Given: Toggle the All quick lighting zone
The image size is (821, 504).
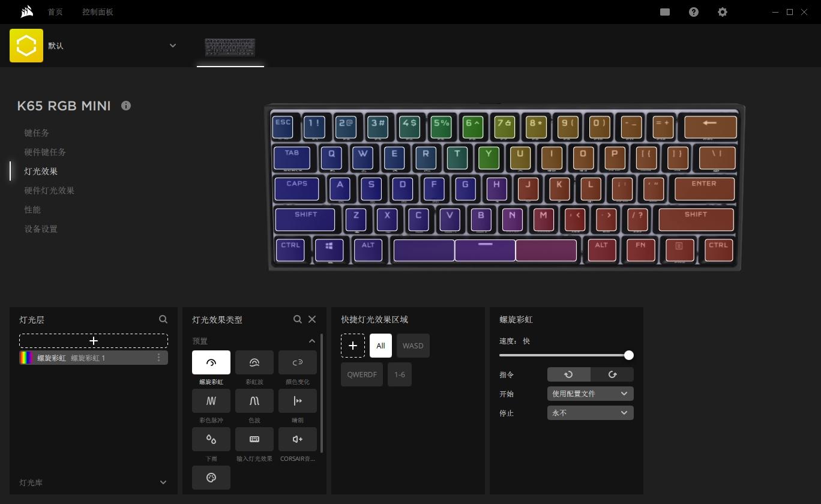Looking at the screenshot, I should [x=380, y=346].
